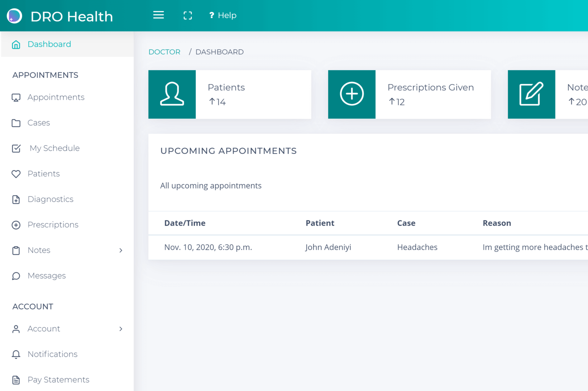
Task: Toggle fullscreen mode in the top bar
Action: pos(188,15)
